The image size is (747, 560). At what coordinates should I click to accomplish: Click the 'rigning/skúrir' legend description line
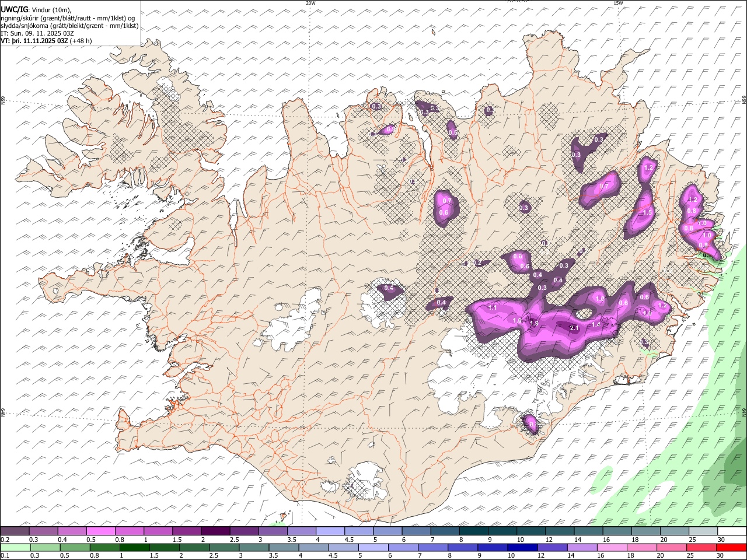click(68, 18)
